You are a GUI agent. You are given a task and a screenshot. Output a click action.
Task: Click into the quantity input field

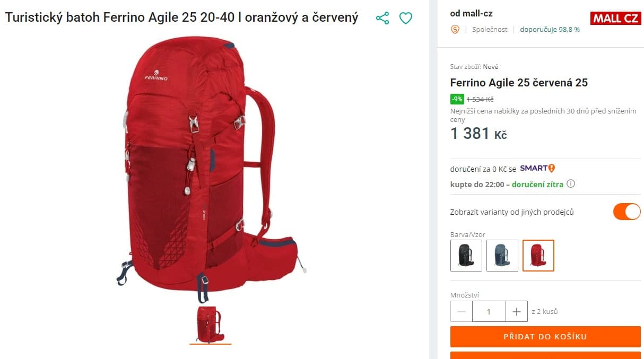click(489, 312)
